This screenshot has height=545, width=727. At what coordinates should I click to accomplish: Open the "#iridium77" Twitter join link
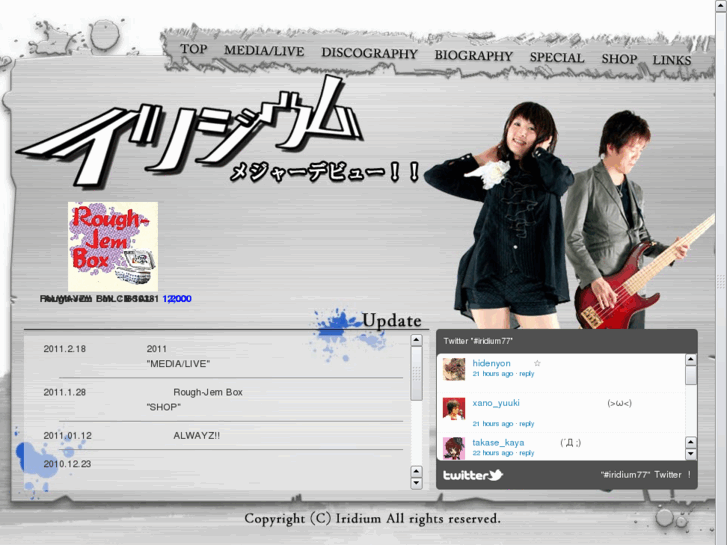tap(645, 475)
